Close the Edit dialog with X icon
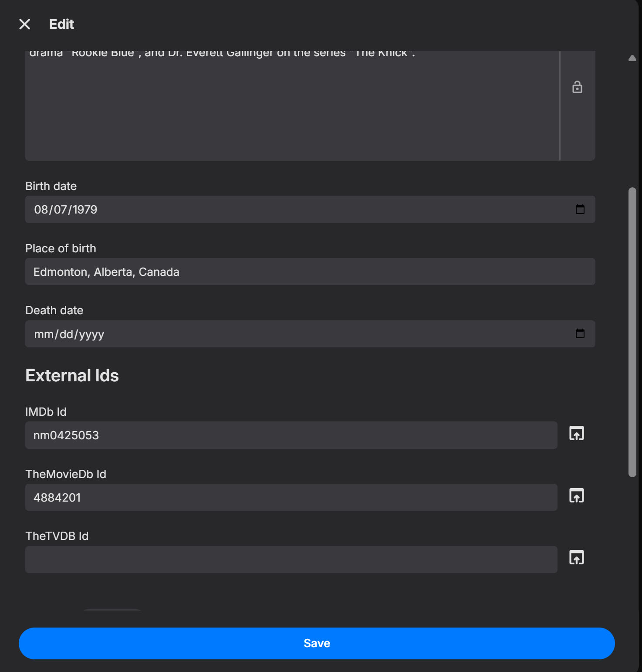 tap(25, 24)
